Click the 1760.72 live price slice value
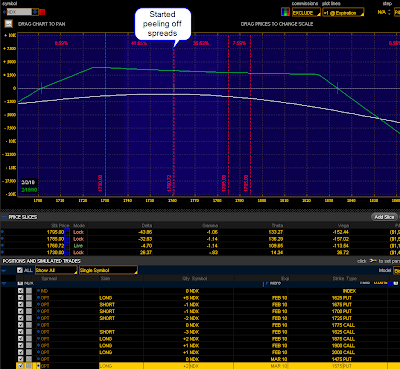The width and height of the screenshot is (400, 369). coord(55,246)
